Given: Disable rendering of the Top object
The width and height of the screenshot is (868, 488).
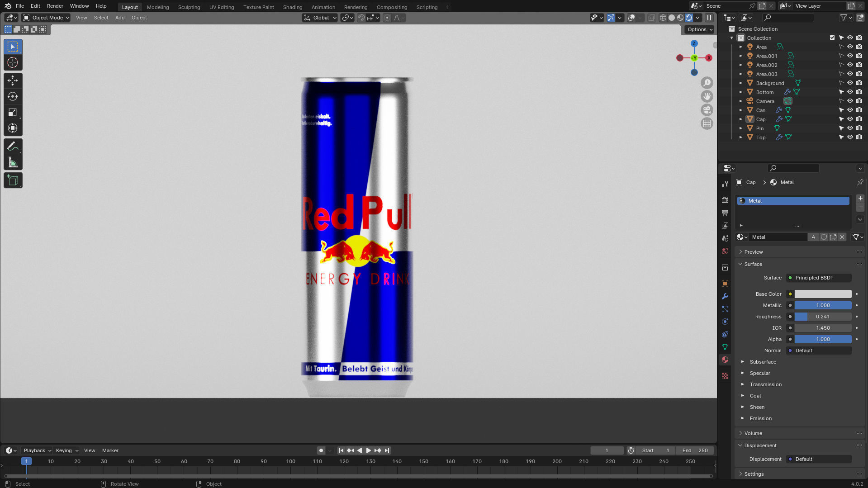Looking at the screenshot, I should [x=859, y=137].
